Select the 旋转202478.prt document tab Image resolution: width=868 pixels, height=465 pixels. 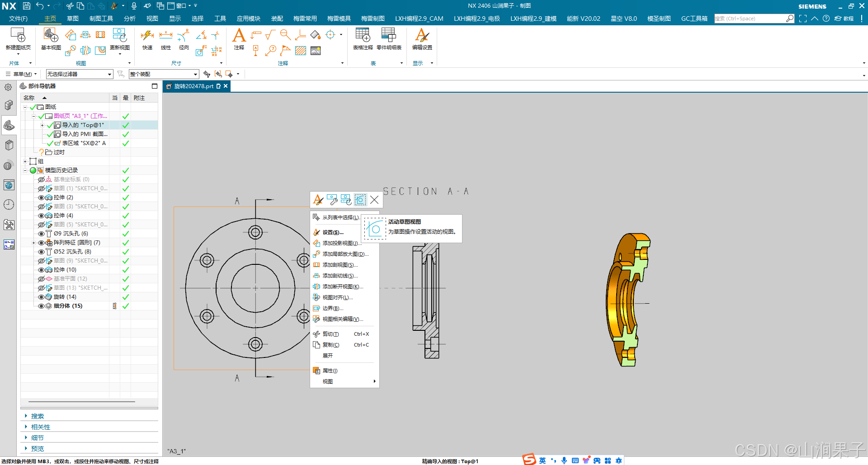click(x=193, y=86)
